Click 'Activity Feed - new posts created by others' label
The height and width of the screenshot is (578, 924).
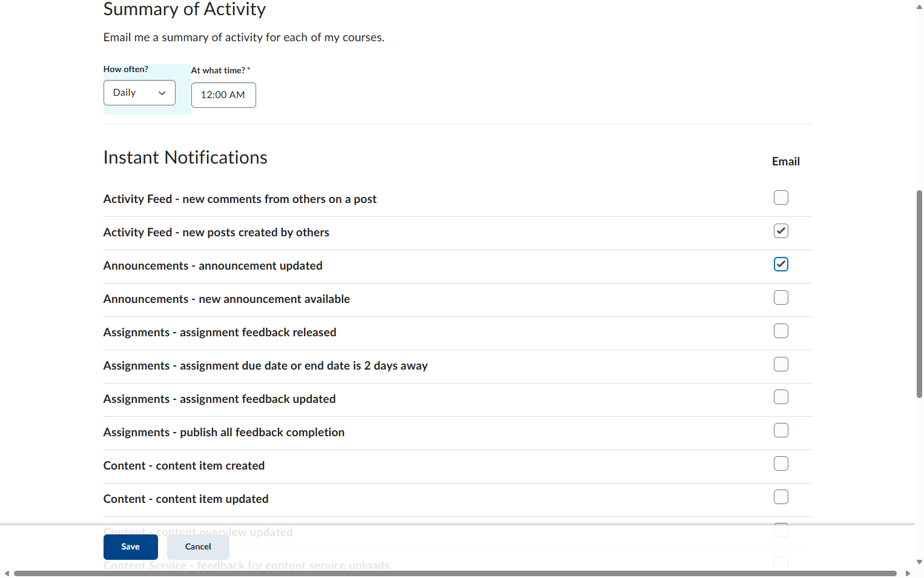coord(216,233)
